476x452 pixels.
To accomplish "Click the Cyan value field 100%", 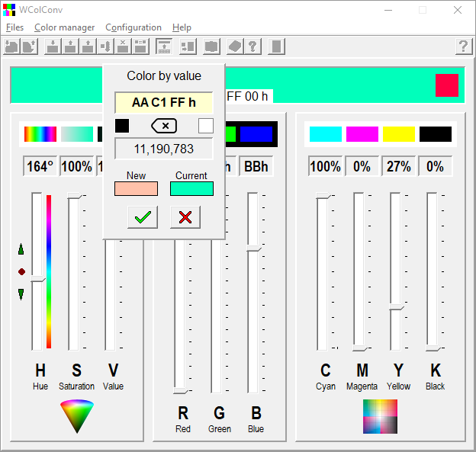I will coord(326,166).
